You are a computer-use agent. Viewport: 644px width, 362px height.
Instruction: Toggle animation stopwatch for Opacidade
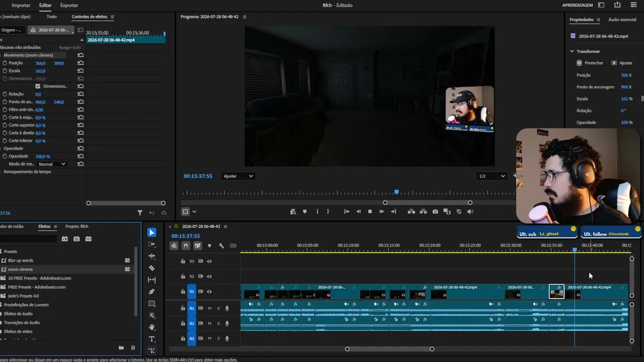tap(5, 156)
